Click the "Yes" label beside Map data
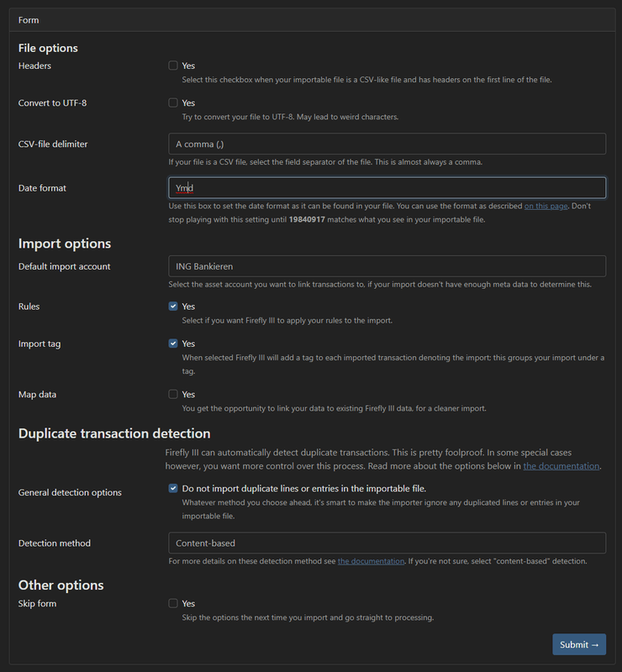 pyautogui.click(x=188, y=394)
